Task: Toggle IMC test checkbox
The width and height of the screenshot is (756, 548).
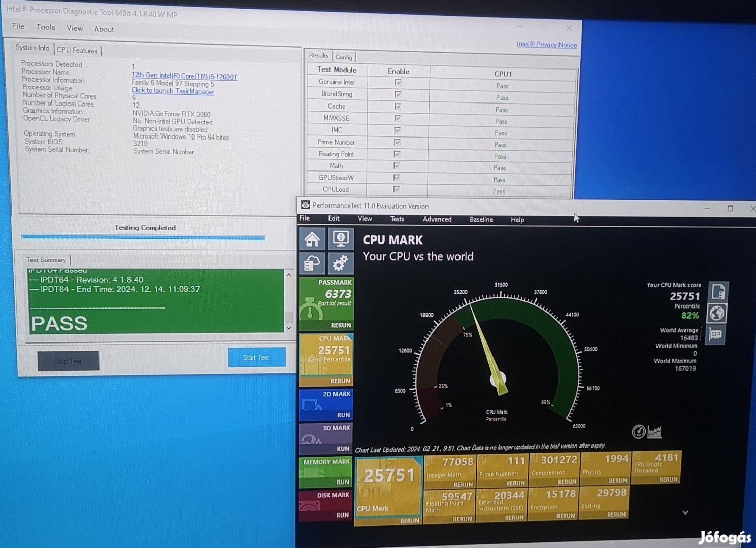Action: tap(397, 130)
